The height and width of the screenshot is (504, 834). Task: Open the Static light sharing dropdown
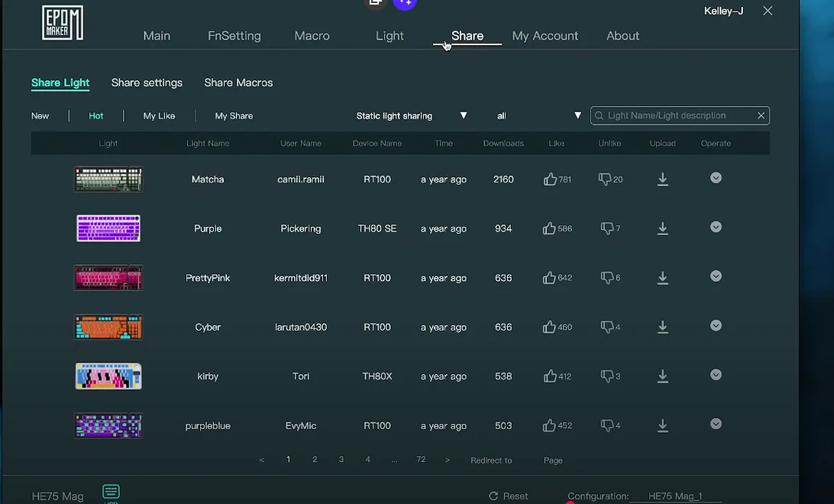point(411,115)
